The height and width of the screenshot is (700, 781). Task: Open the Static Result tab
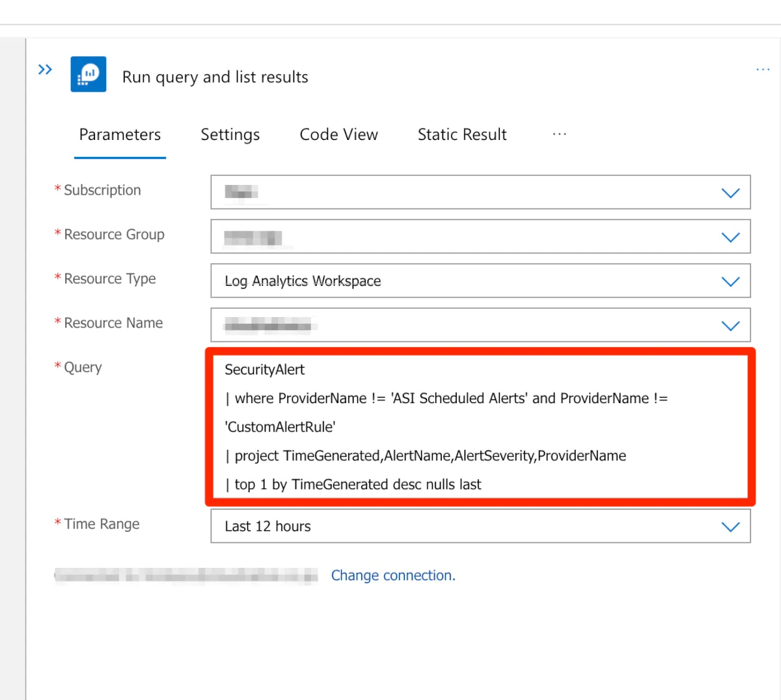coord(462,135)
